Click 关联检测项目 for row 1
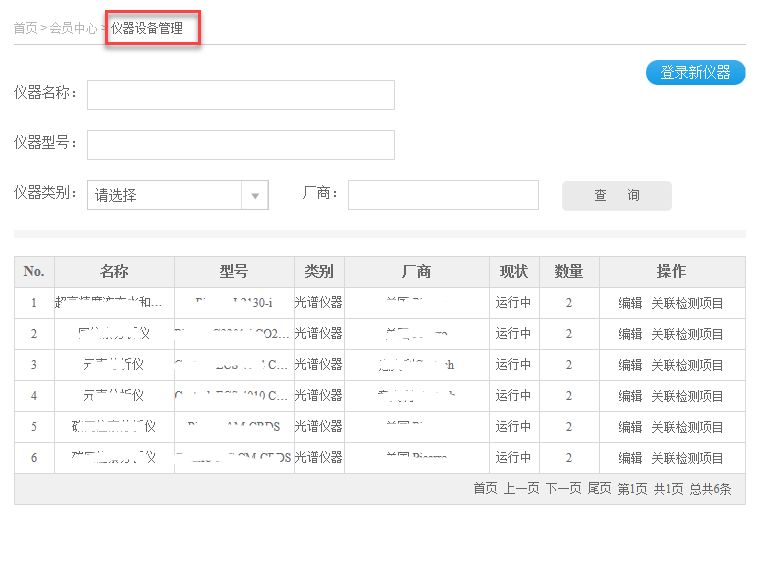The image size is (766, 576). coord(687,304)
